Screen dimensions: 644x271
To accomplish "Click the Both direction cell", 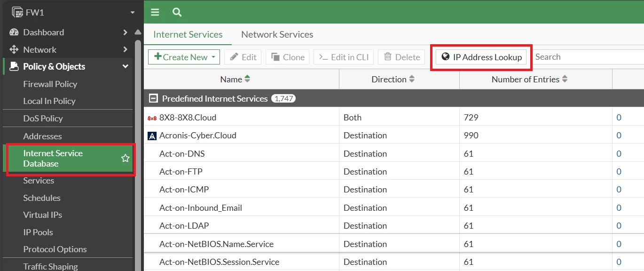I will [x=399, y=117].
